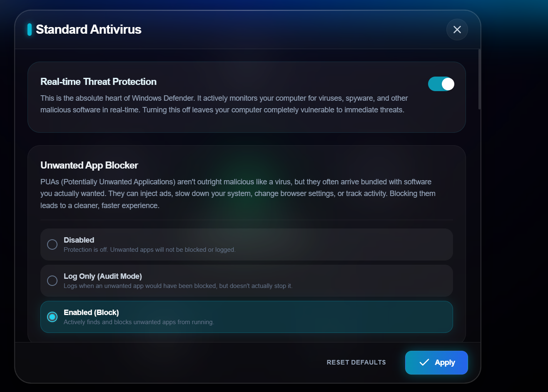Select the Disabled radio button
Image resolution: width=548 pixels, height=392 pixels.
[x=52, y=244]
